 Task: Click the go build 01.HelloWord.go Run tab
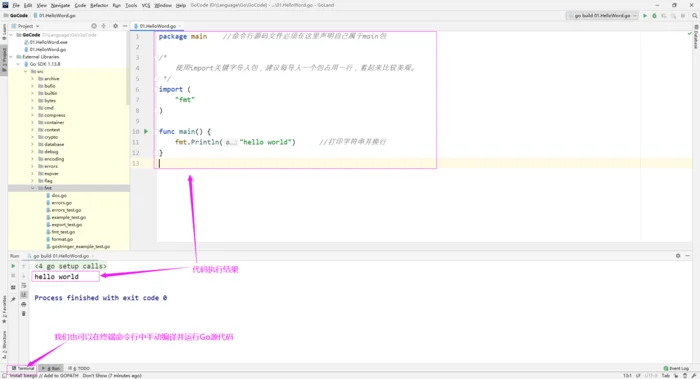[61, 256]
